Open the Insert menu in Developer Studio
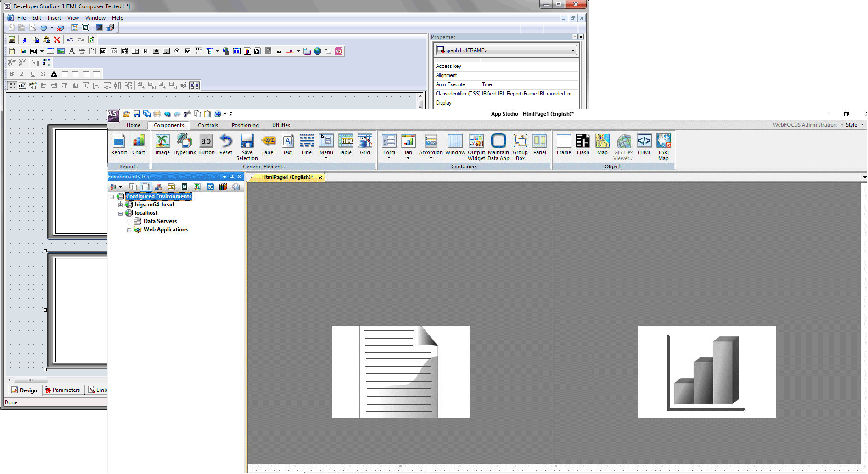Viewport: 868px width, 474px height. pos(54,18)
